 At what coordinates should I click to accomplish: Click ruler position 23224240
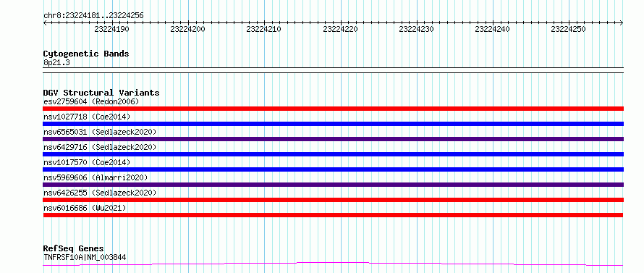tap(493, 29)
